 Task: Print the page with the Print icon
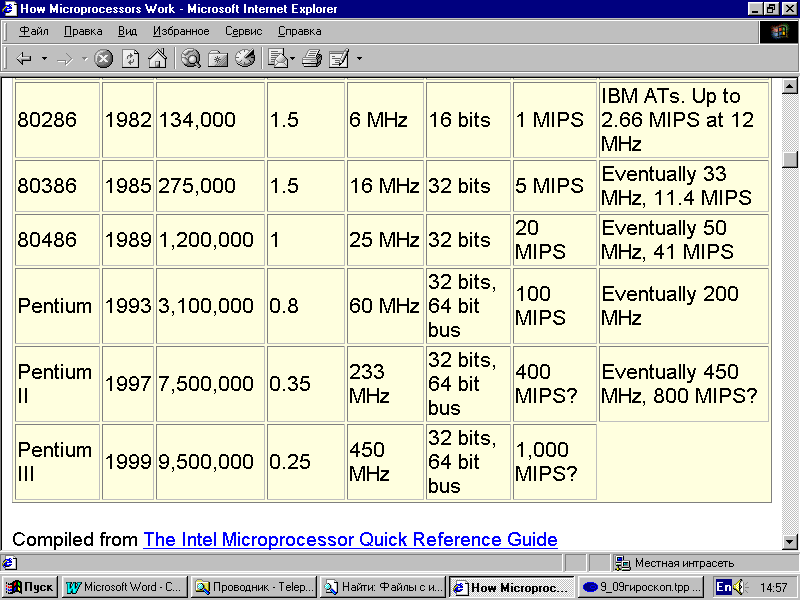click(x=312, y=59)
